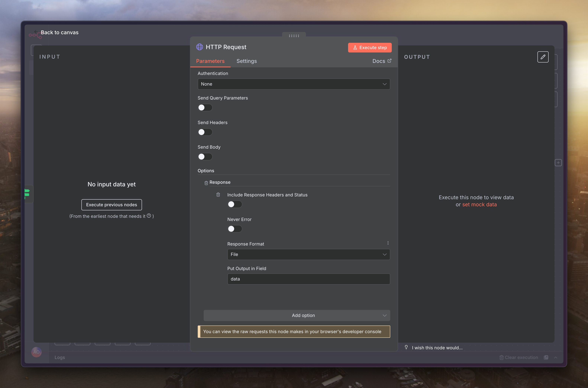Click the plus icon on the right edge
This screenshot has height=388, width=588.
coord(558,163)
